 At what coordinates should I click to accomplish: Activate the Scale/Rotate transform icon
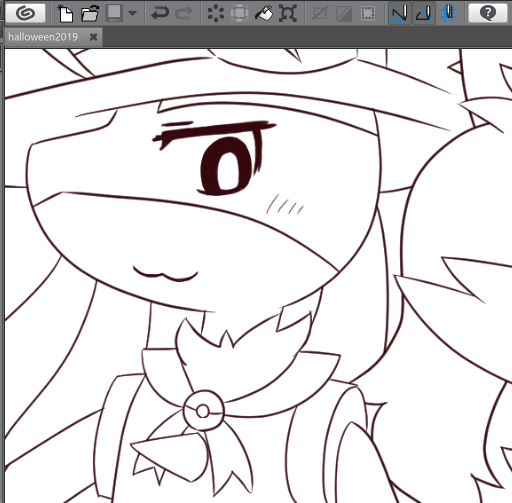click(288, 13)
